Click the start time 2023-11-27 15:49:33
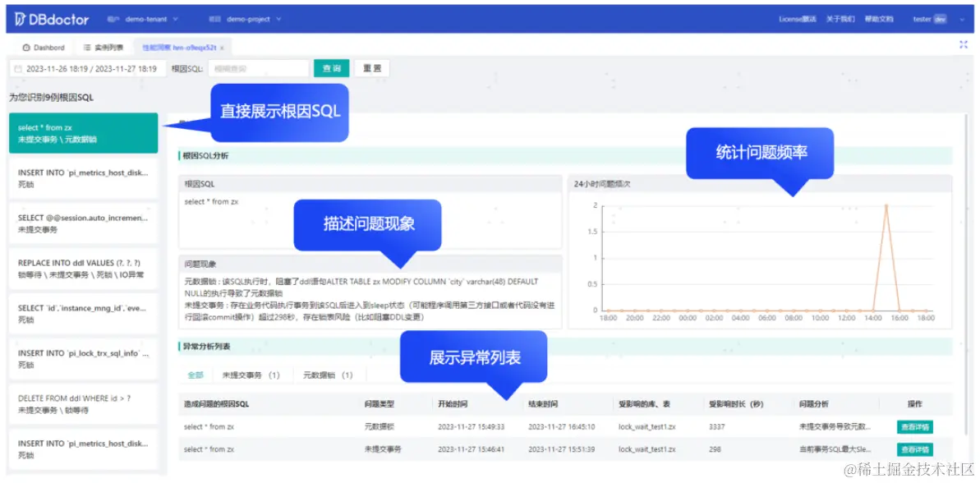The image size is (980, 483). click(x=472, y=427)
